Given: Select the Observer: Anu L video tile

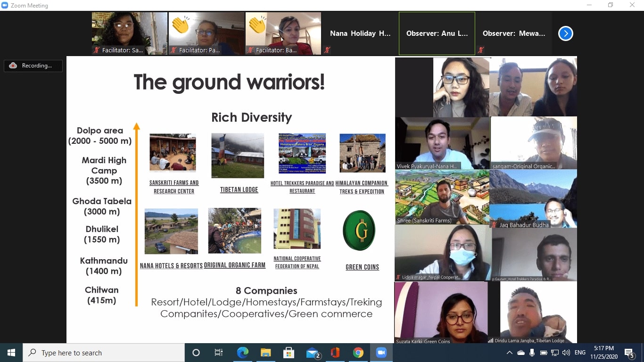Looking at the screenshot, I should point(436,33).
